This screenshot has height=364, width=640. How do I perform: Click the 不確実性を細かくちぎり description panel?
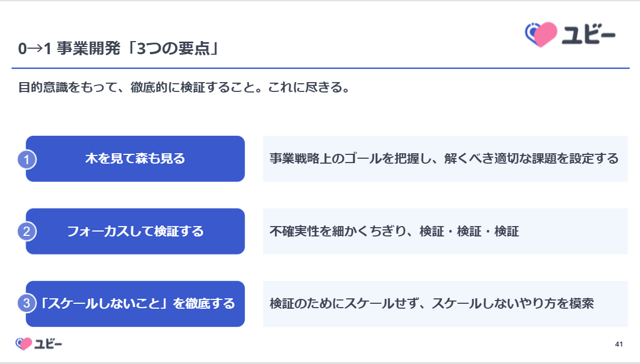tap(445, 232)
